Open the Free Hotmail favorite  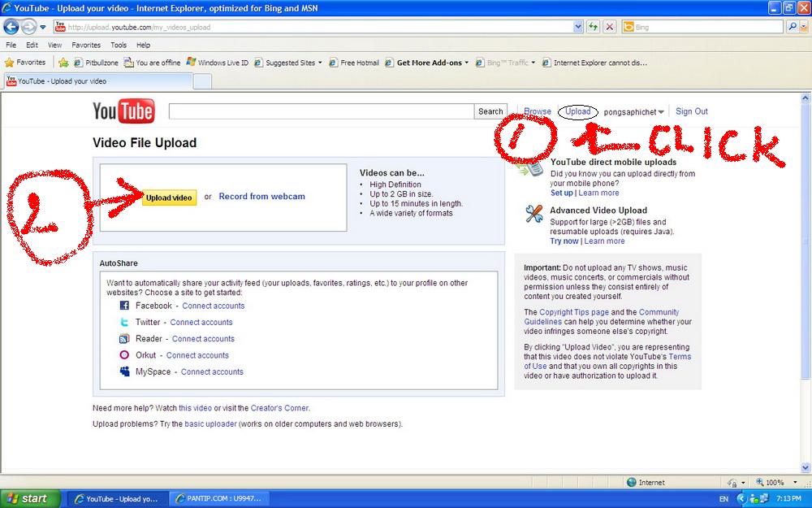pos(354,63)
